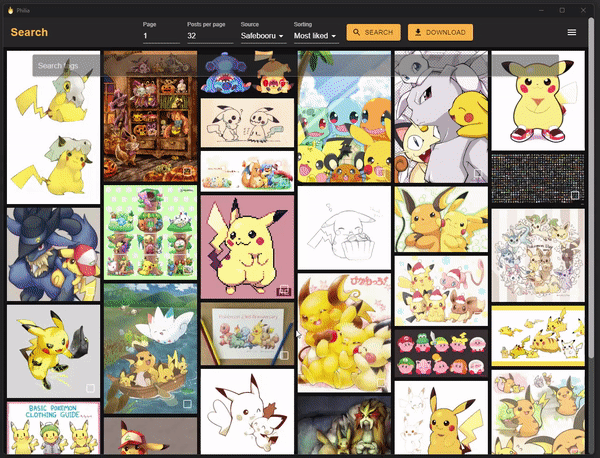Open the Stitch and Pikachu pixel art thumbnail
The width and height of the screenshot is (600, 458).
(247, 73)
